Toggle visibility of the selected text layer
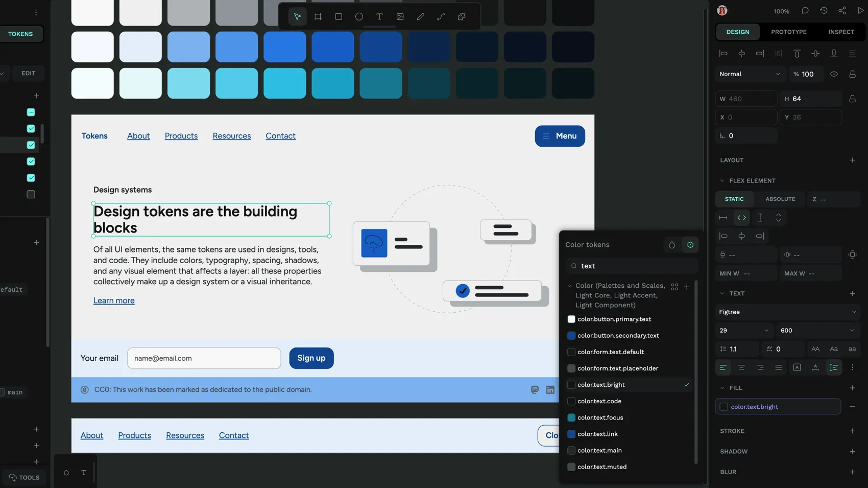The height and width of the screenshot is (488, 868). point(834,74)
